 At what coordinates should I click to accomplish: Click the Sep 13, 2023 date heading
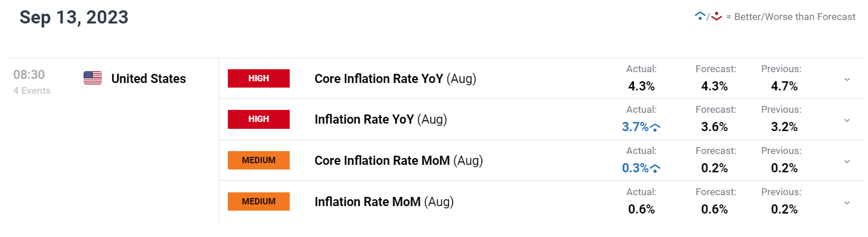coord(74,17)
